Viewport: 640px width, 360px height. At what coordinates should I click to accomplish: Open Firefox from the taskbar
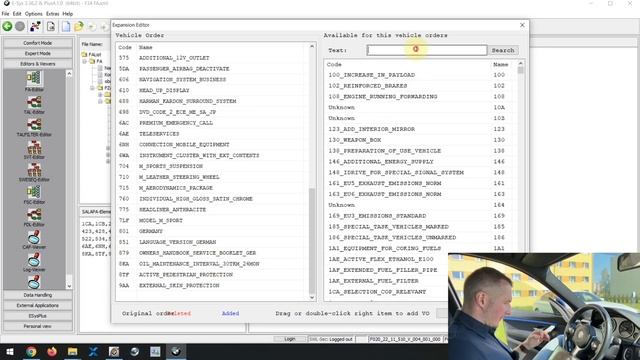52,351
